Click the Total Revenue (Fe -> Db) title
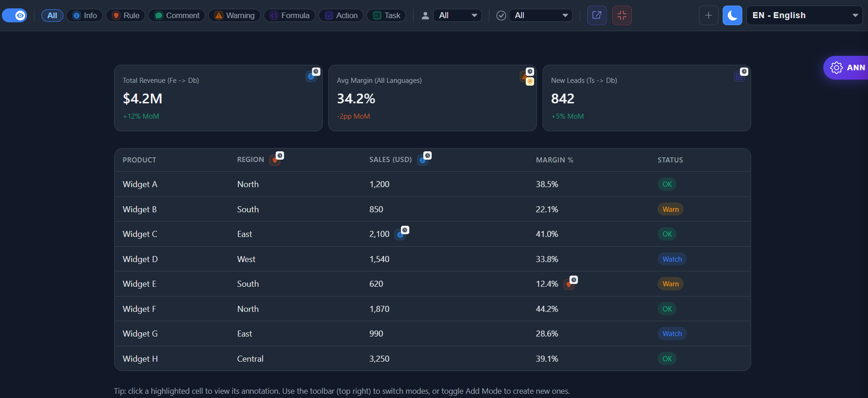The image size is (868, 398). 161,81
